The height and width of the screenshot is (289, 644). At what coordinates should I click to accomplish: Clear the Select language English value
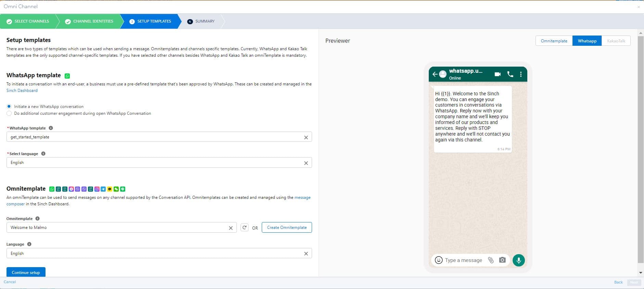(x=306, y=163)
